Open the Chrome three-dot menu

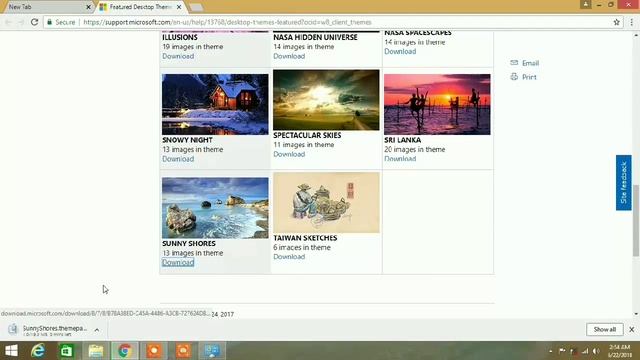tap(631, 22)
